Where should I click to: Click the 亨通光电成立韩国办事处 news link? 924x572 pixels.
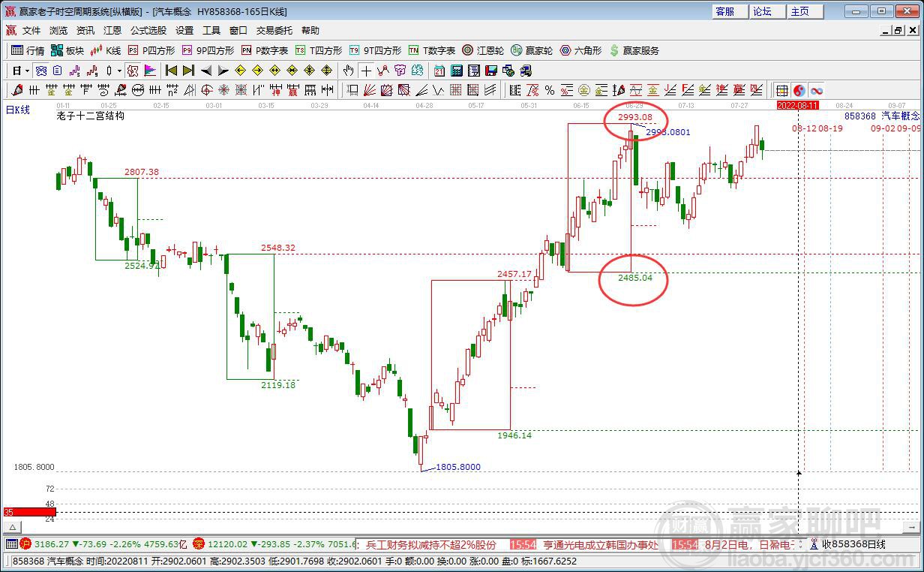[601, 544]
